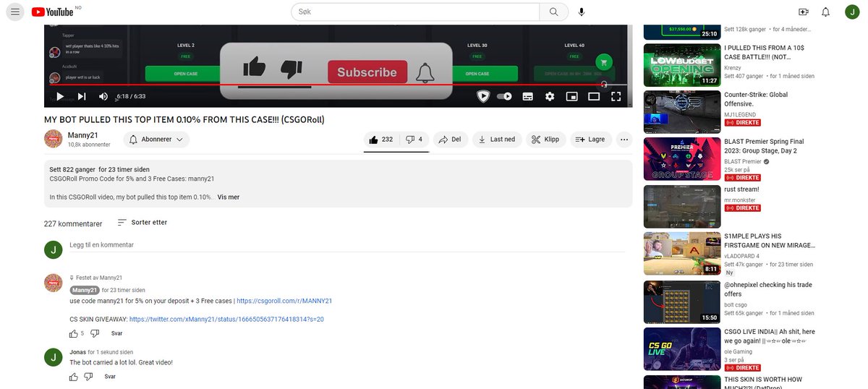This screenshot has height=389, width=868.
Task: Open Manny21 badge on pinned comment
Action: point(84,290)
